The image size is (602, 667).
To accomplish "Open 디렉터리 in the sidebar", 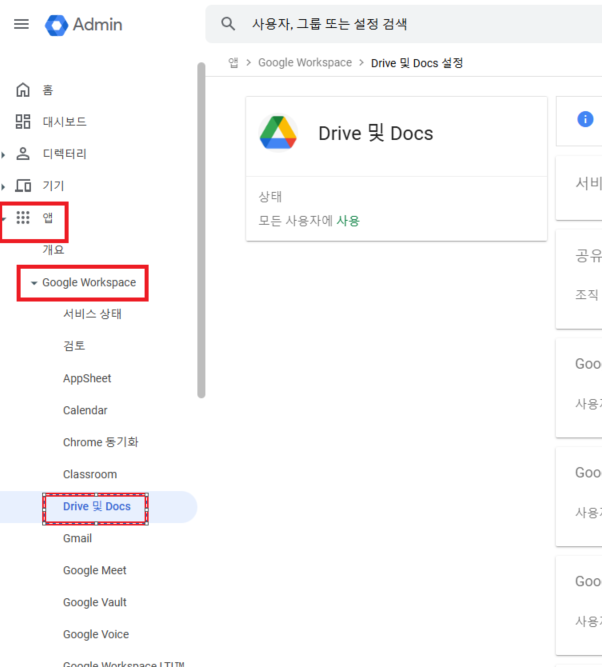I will pos(65,154).
